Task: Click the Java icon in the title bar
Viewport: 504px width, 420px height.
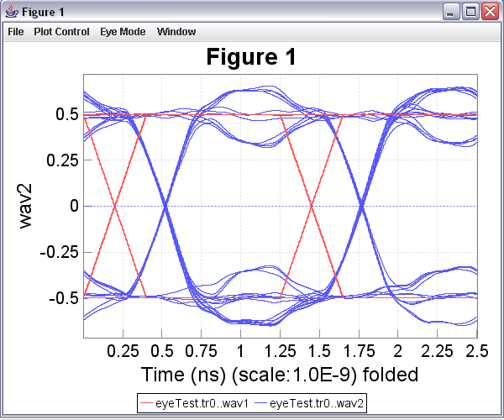Action: click(10, 12)
